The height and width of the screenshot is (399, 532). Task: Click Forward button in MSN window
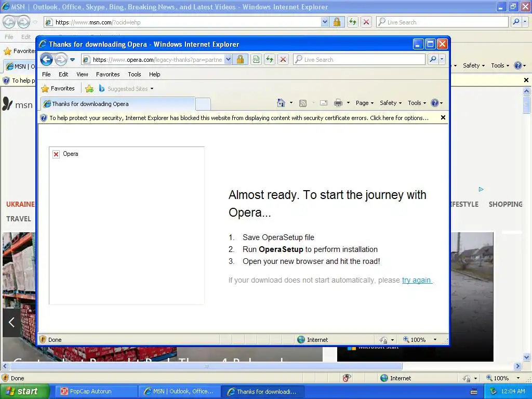point(23,22)
